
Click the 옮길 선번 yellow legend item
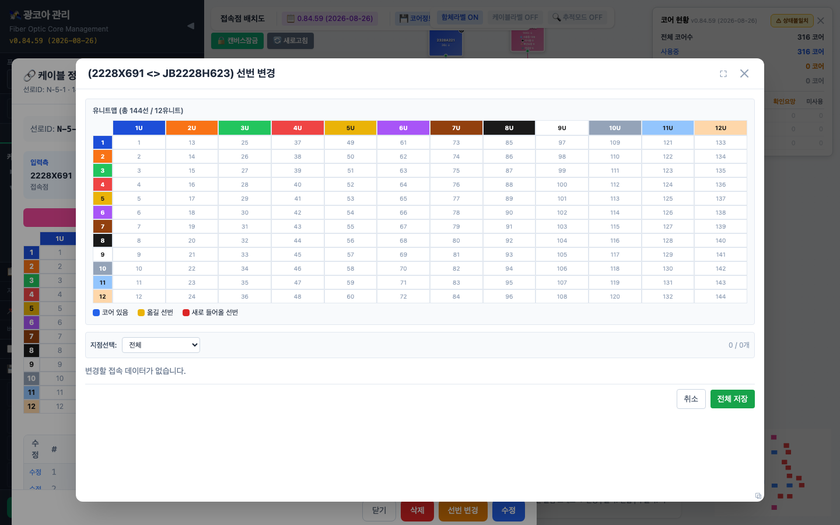click(155, 312)
